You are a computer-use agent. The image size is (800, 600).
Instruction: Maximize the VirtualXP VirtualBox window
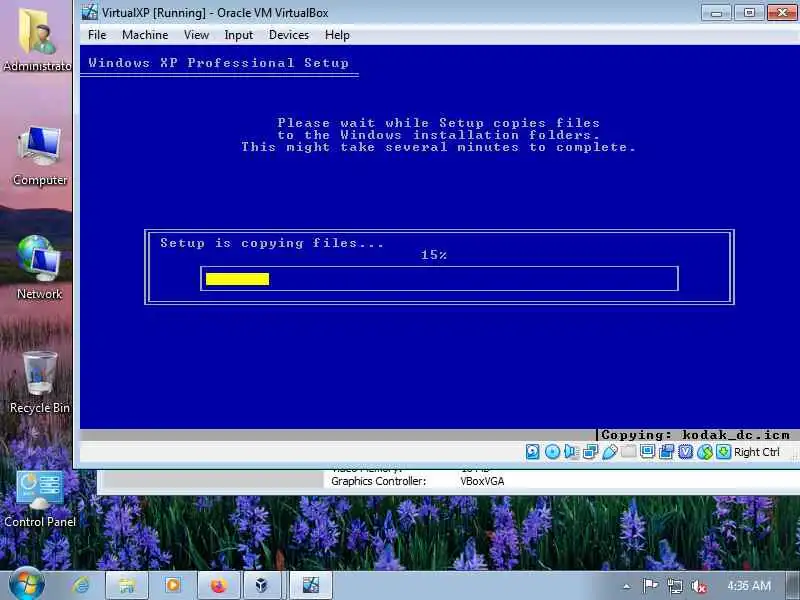pyautogui.click(x=749, y=13)
